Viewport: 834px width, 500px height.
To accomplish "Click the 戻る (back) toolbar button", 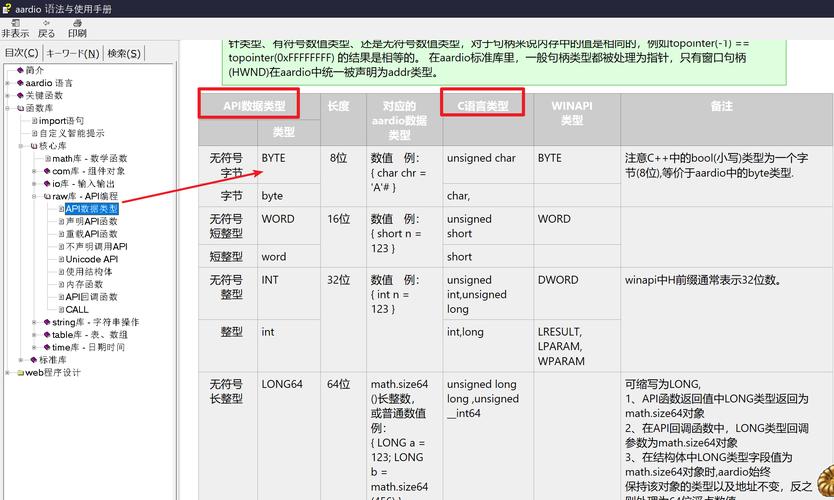I will pos(46,29).
